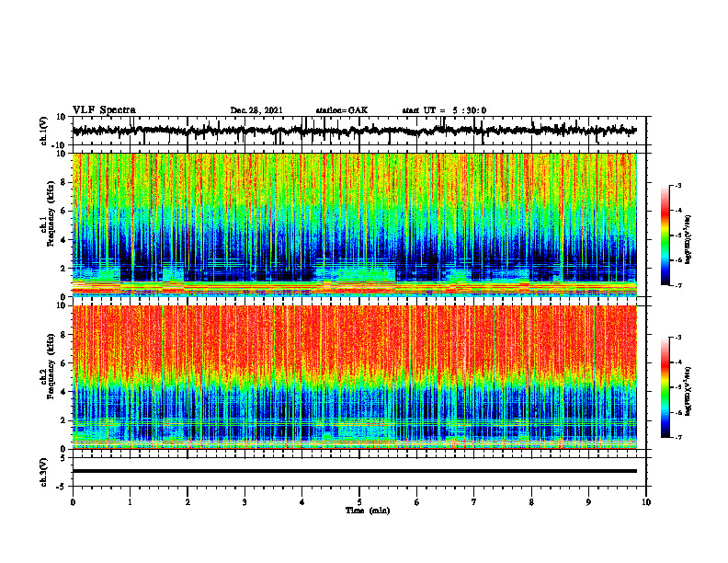728x563 pixels.
Task: Click the "6" tick on ch.2 frequency axis
Action: click(x=63, y=363)
